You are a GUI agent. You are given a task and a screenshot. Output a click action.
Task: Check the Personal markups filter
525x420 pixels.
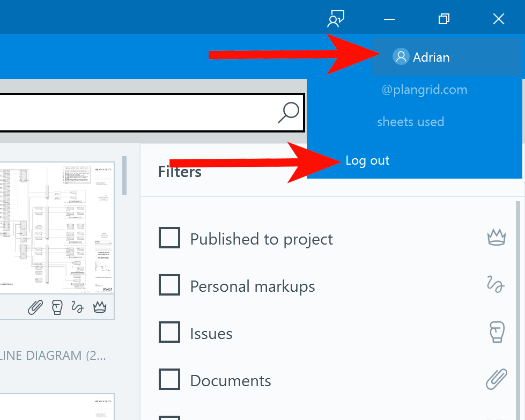click(169, 285)
